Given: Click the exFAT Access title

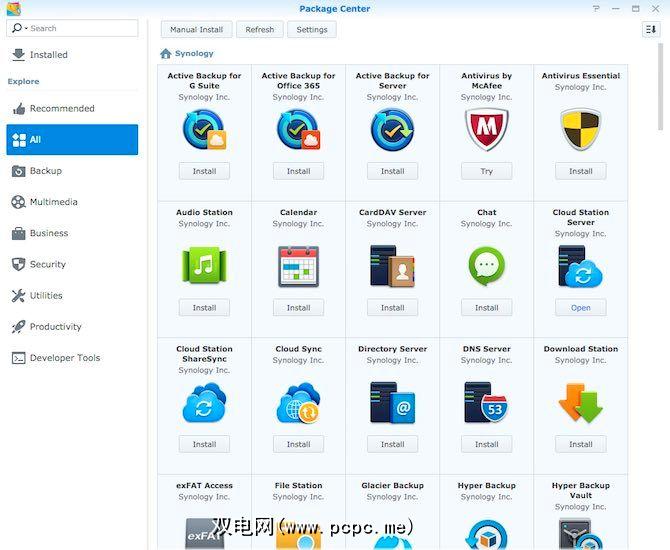Looking at the screenshot, I should click(x=204, y=485).
